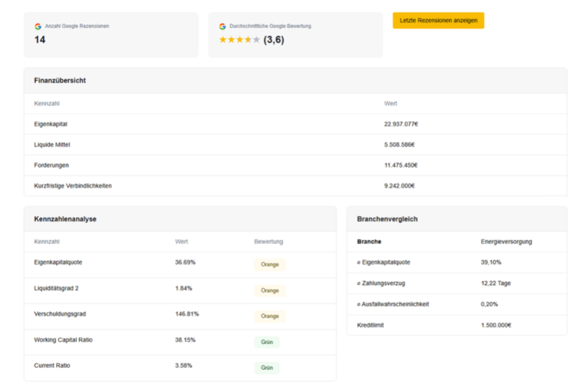The width and height of the screenshot is (588, 388).
Task: Click the Branchenvergleich panel header
Action: pos(387,219)
